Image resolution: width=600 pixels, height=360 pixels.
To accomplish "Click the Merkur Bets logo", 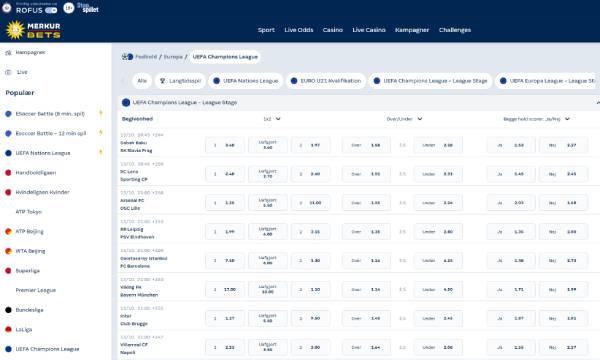I will 33,30.
